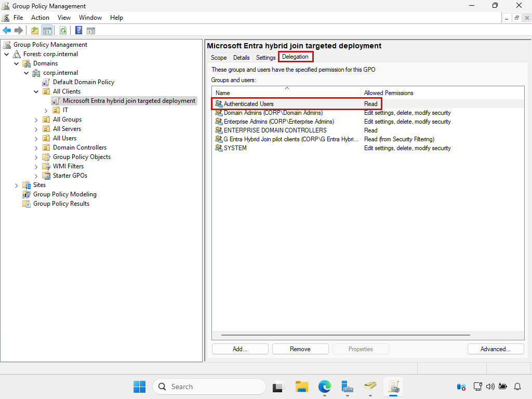The width and height of the screenshot is (532, 399).
Task: Click the Forest: corp.internal tree icon
Action: pos(17,54)
